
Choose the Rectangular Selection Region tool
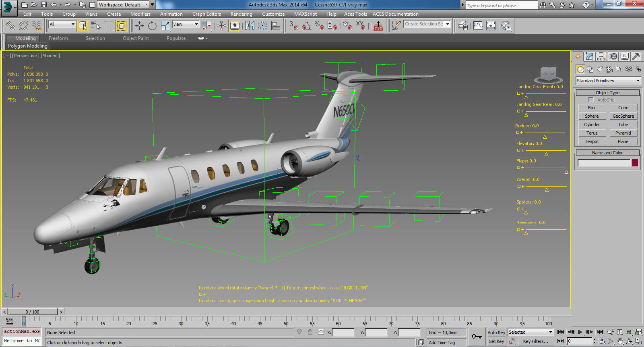(x=108, y=26)
